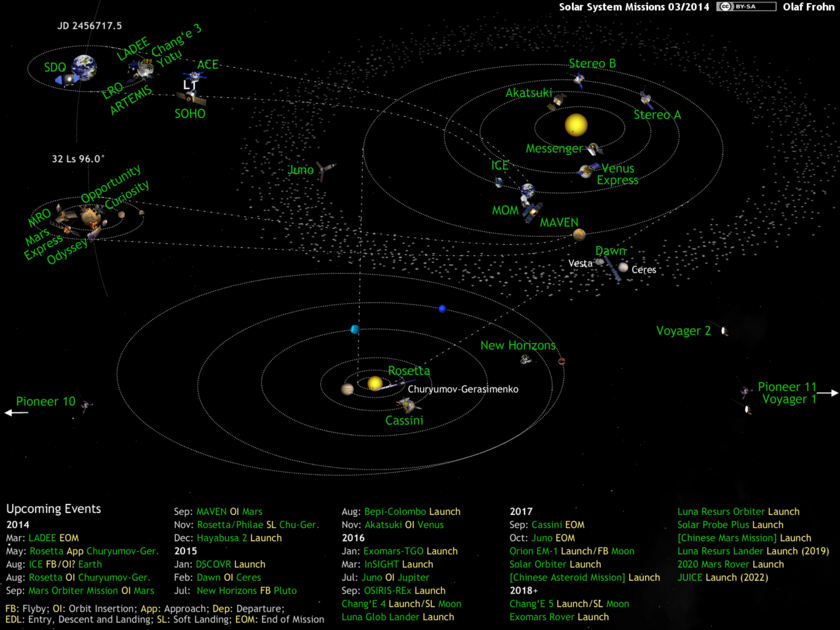Click the SOHO spacecraft icon
The height and width of the screenshot is (630, 840).
191,98
